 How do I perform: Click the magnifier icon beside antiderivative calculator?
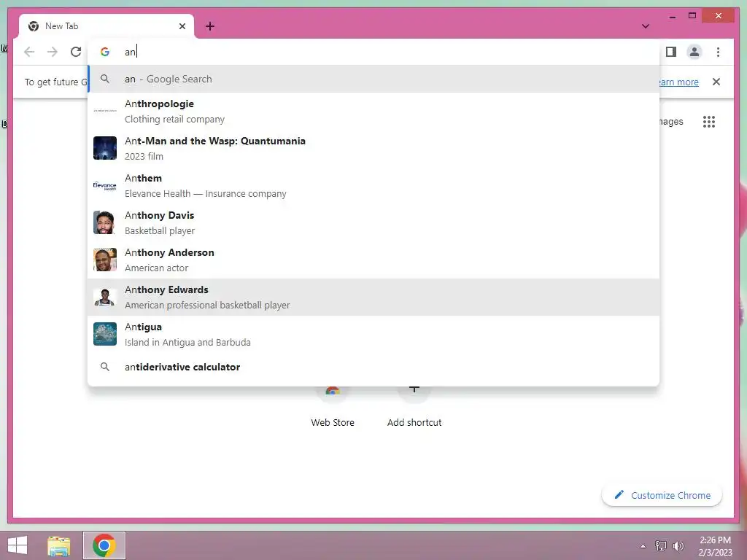105,367
